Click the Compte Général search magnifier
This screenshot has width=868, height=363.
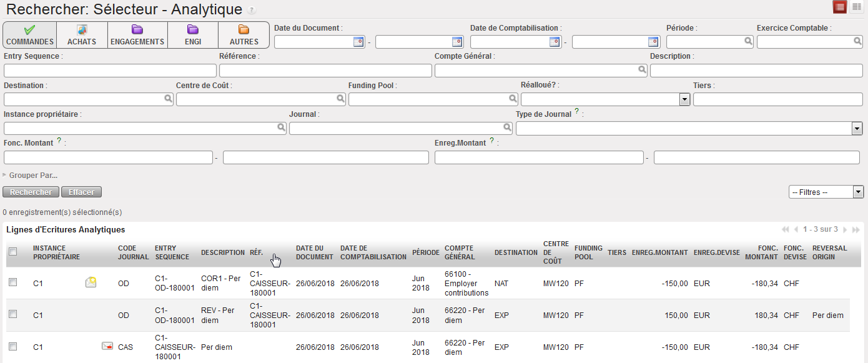click(641, 71)
